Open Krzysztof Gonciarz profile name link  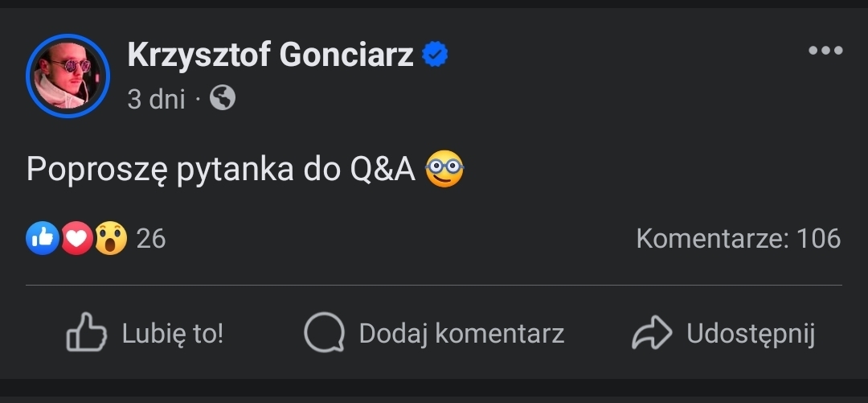pyautogui.click(x=270, y=56)
